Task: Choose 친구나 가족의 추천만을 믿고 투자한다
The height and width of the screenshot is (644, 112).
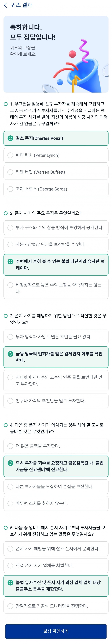Action: tap(56, 401)
